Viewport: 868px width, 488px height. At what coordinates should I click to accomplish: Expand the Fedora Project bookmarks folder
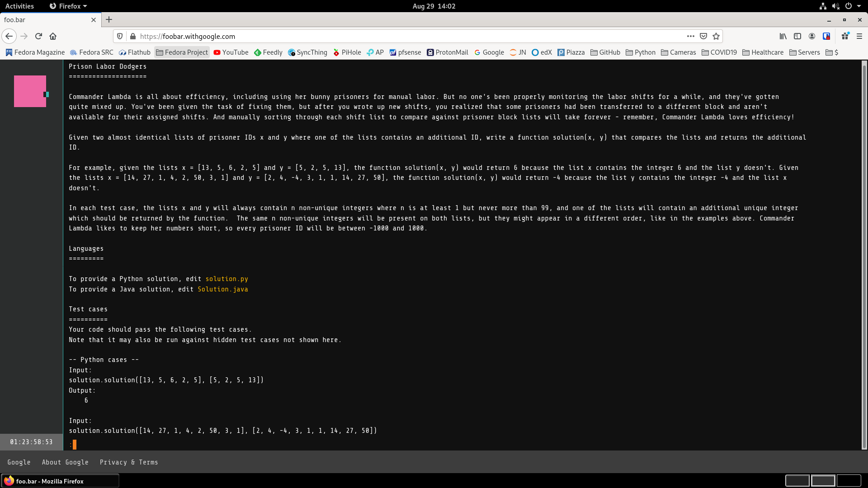tap(182, 52)
